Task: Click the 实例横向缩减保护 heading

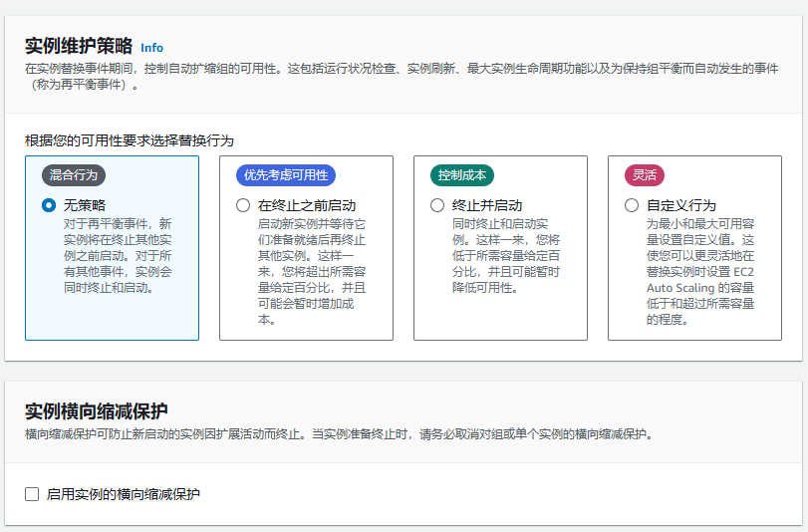Action: point(97,411)
